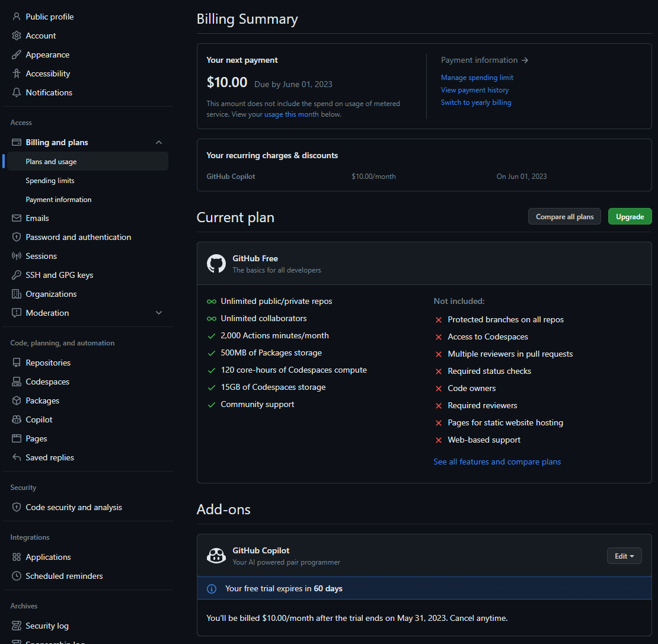Click the Packages box icon

click(x=17, y=401)
